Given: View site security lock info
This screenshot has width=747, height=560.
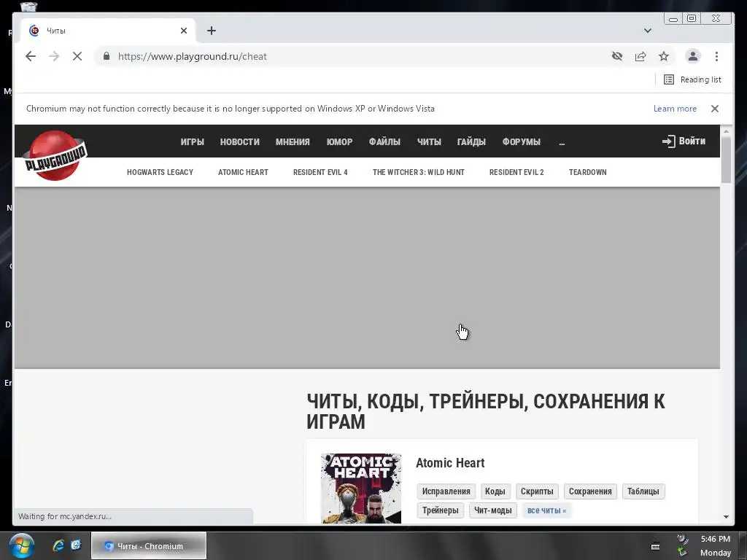Looking at the screenshot, I should [x=107, y=56].
